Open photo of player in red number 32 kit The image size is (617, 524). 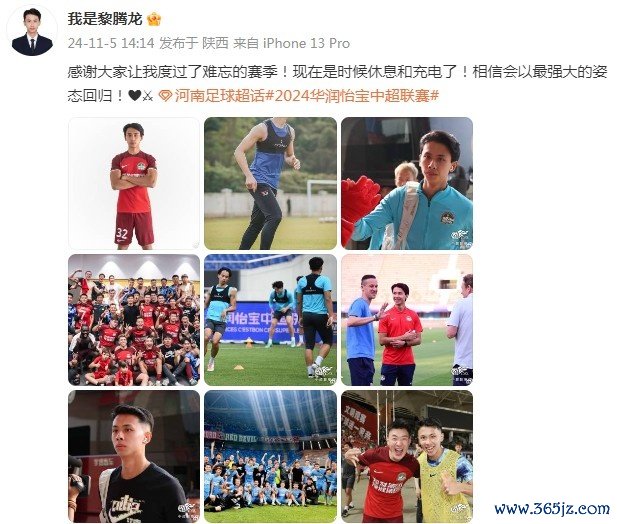[134, 183]
